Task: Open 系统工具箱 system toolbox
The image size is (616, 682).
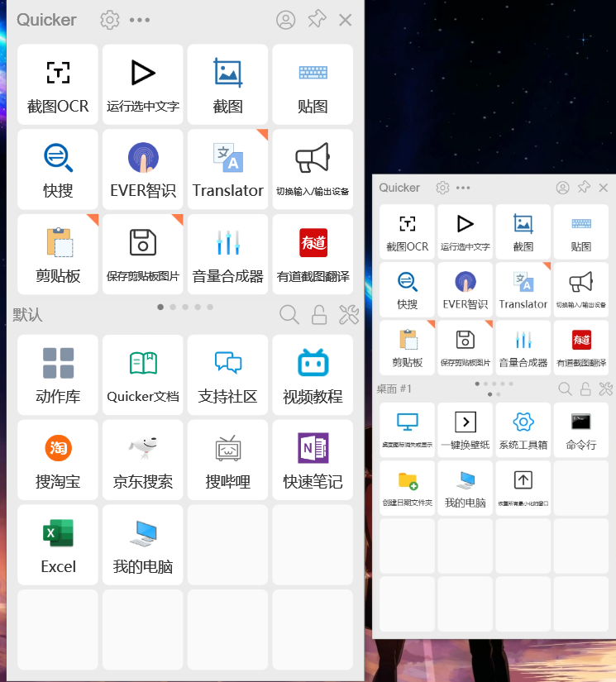Action: pos(523,430)
